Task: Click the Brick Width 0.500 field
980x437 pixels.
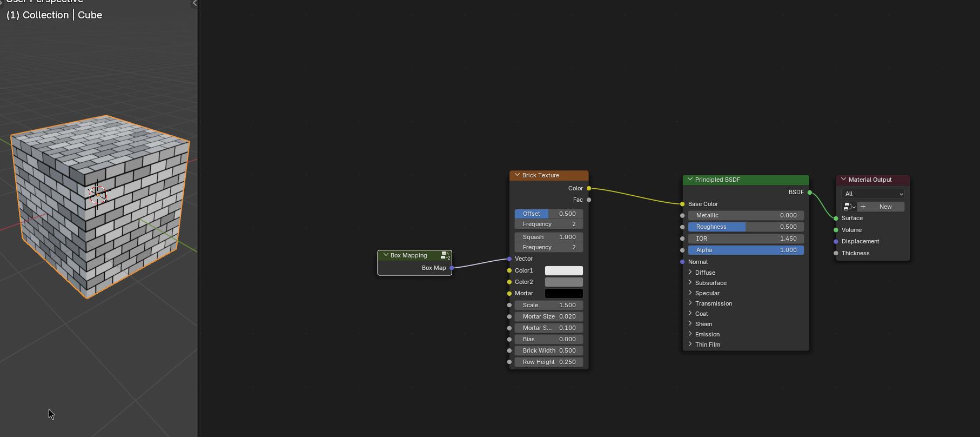Action: (548, 350)
